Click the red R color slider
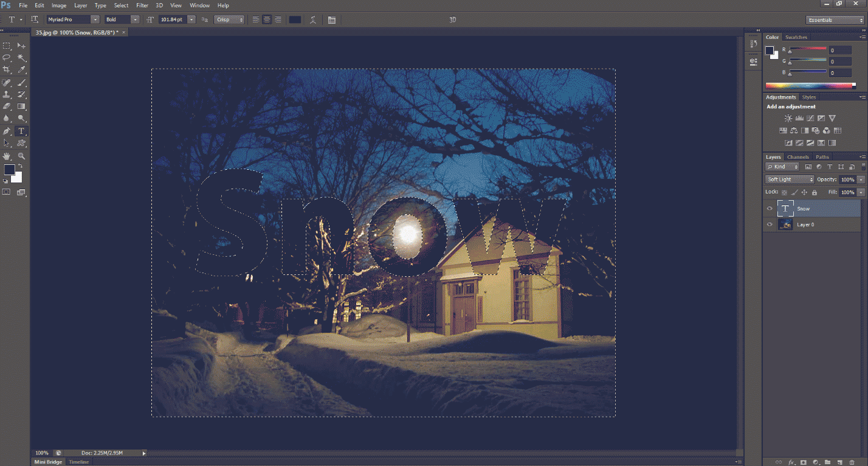Image resolution: width=868 pixels, height=466 pixels. pos(808,50)
